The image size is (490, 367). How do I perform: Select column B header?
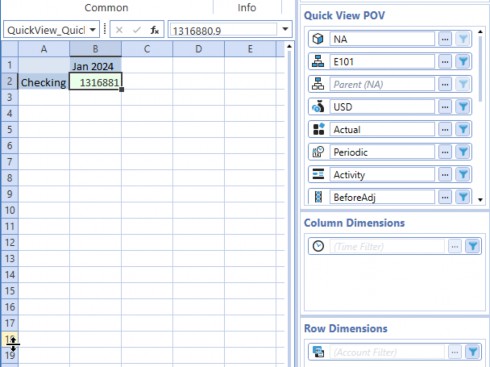[x=95, y=49]
